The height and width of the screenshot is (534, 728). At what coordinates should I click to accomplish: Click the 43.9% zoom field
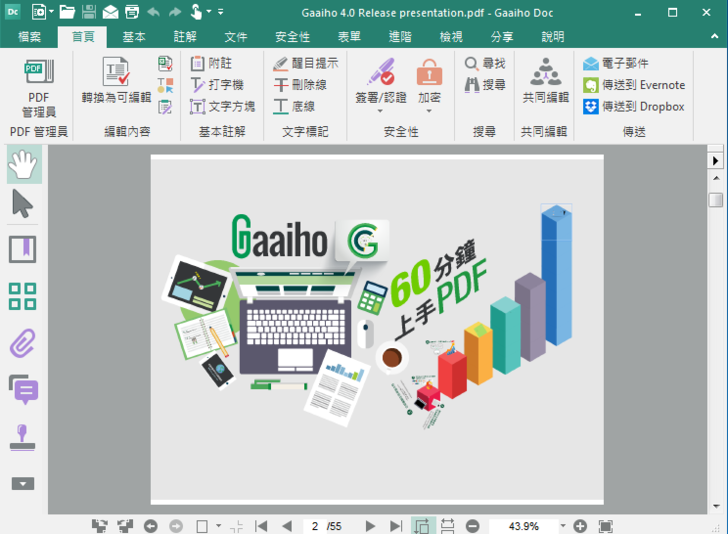click(523, 526)
